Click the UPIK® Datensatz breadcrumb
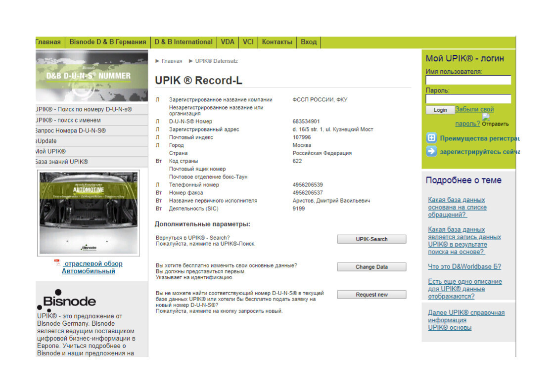This screenshot has height=392, width=555. 216,61
